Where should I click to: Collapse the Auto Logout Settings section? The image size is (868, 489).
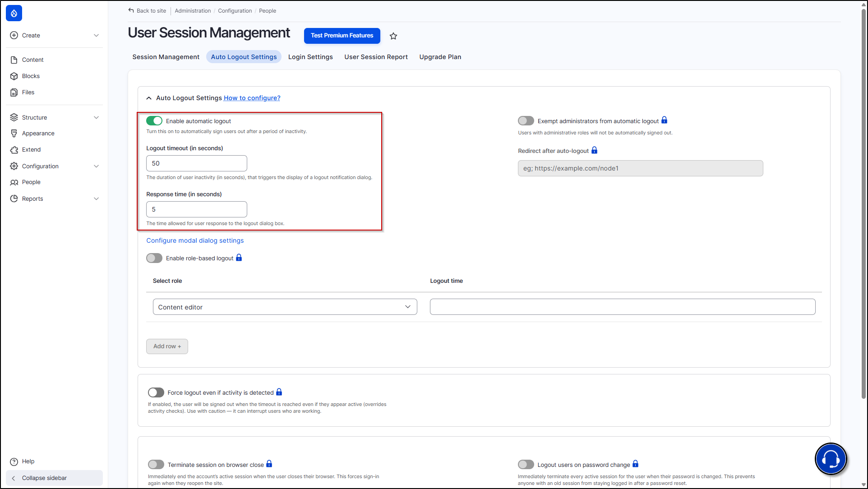pyautogui.click(x=149, y=98)
